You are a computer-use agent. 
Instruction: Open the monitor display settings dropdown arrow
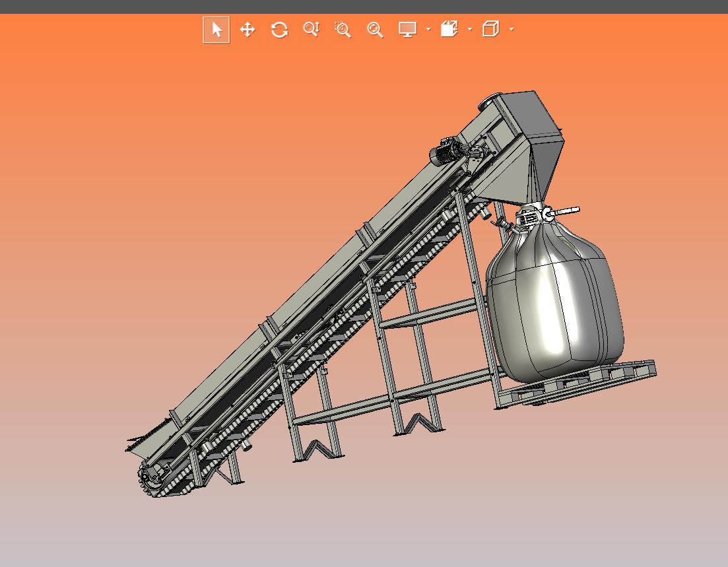(x=428, y=29)
